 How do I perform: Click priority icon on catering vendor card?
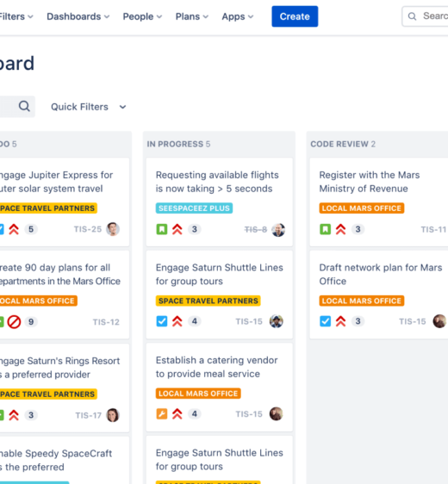click(x=177, y=414)
